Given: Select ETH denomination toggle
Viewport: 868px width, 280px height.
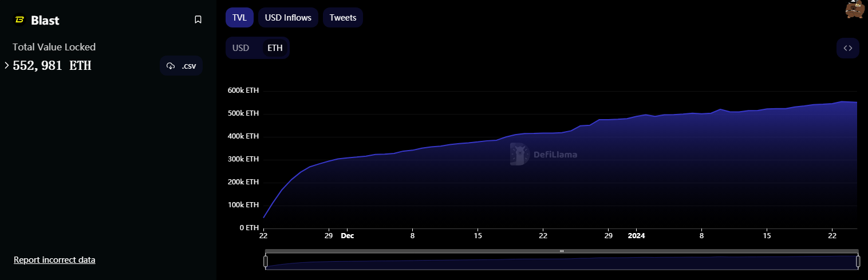Looking at the screenshot, I should point(275,48).
